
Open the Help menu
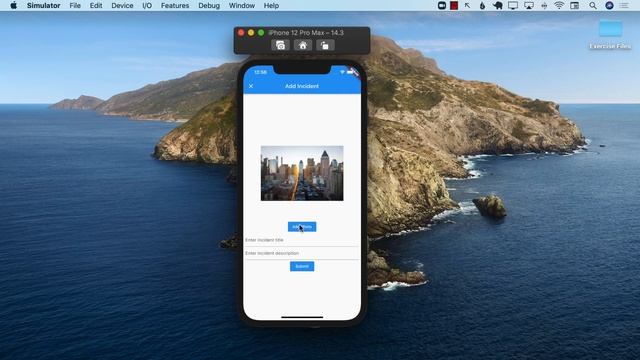point(271,6)
